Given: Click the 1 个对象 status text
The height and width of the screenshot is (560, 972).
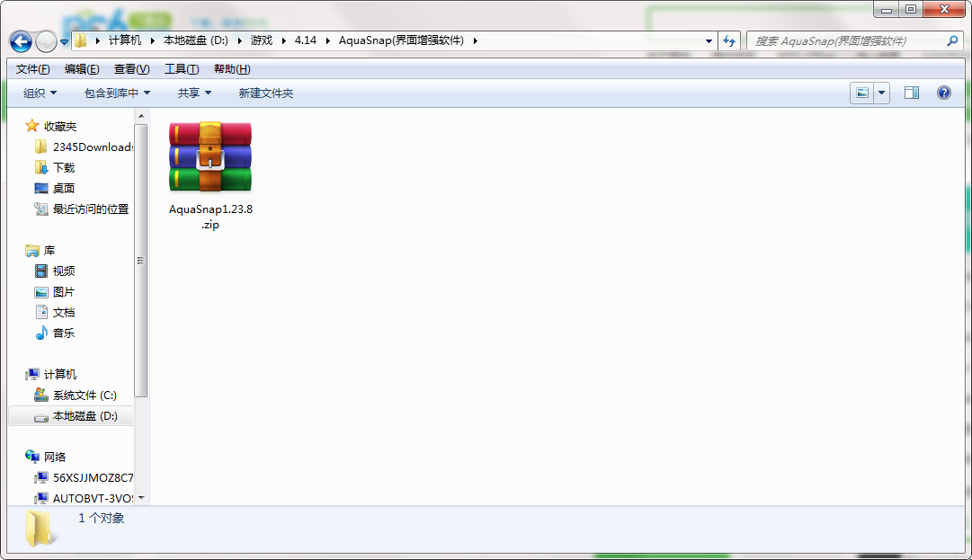Looking at the screenshot, I should coord(101,518).
